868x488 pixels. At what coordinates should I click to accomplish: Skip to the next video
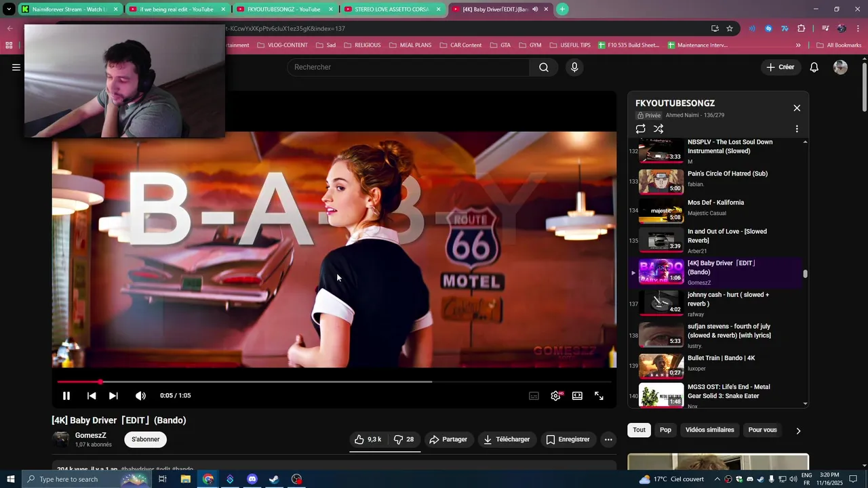tap(113, 396)
